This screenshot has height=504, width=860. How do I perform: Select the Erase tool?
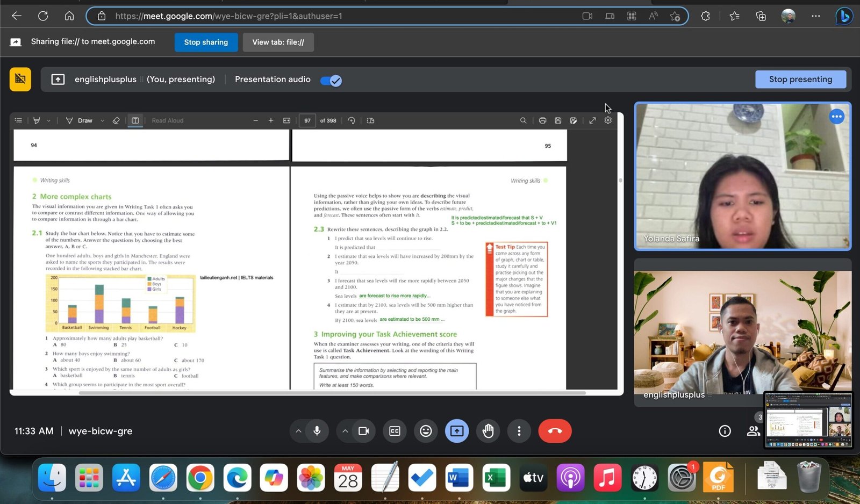click(x=116, y=120)
